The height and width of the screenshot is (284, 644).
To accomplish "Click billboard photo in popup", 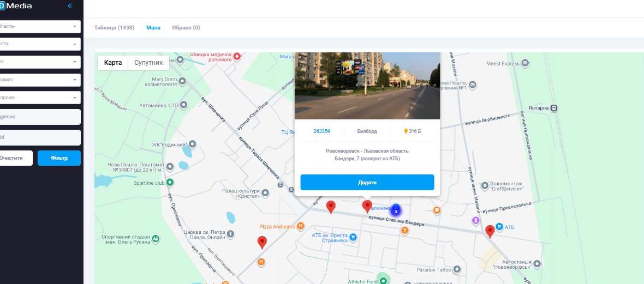I will click(367, 86).
